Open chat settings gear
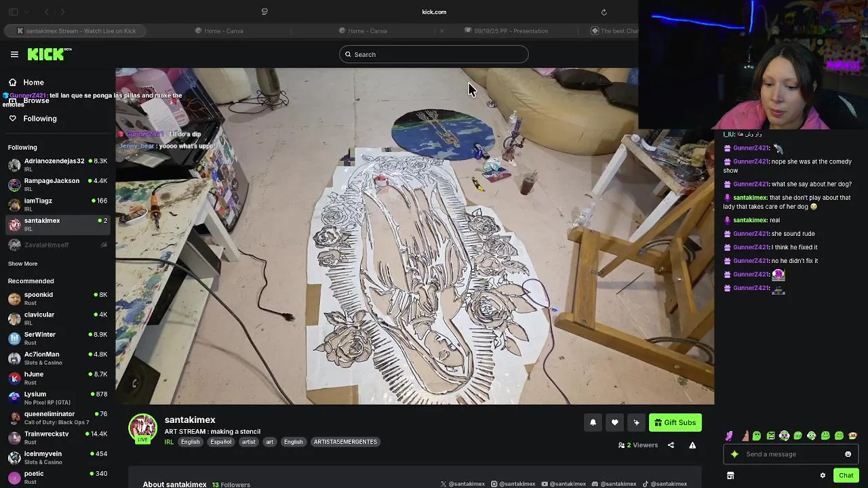The height and width of the screenshot is (488, 868). pyautogui.click(x=823, y=475)
